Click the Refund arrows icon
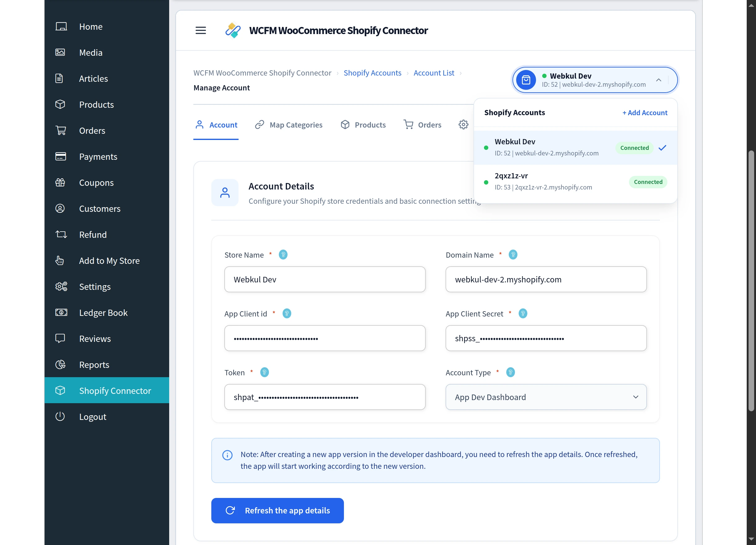This screenshot has height=545, width=756. (61, 234)
